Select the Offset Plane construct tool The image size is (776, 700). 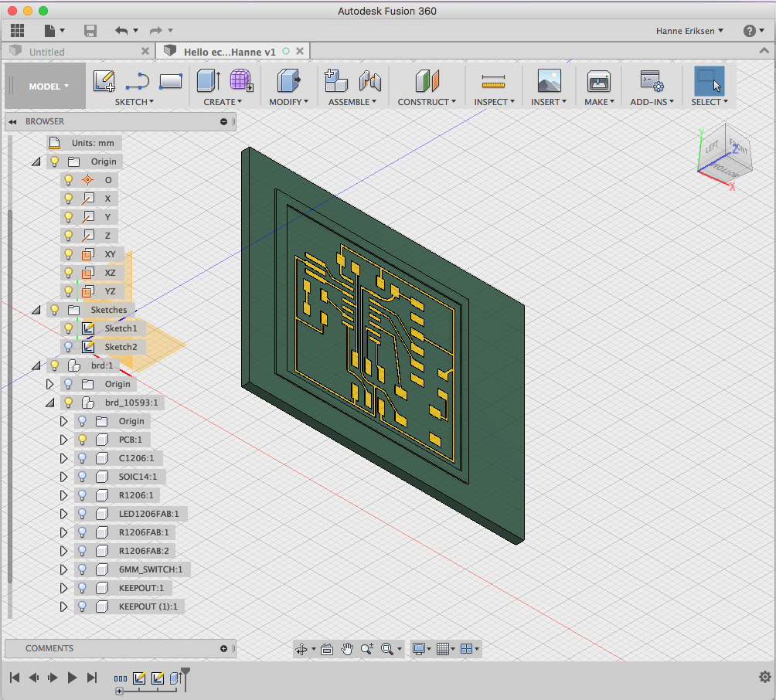(427, 80)
